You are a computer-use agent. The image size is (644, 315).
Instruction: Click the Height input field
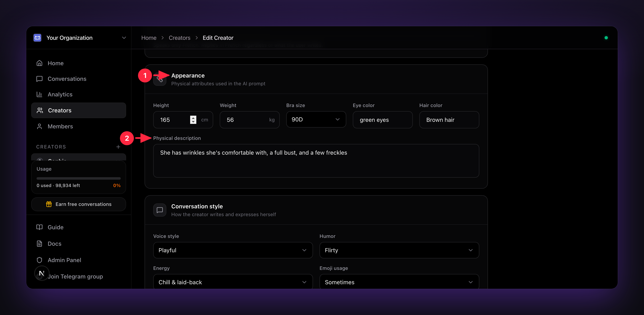click(x=183, y=120)
